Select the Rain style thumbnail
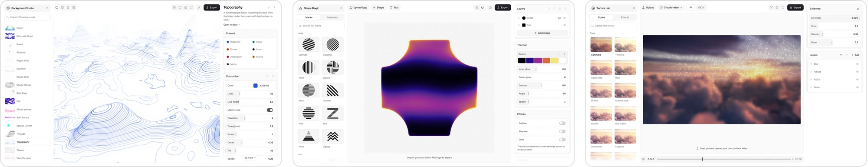Image resolution: width=868 pixels, height=167 pixels. tap(625, 67)
